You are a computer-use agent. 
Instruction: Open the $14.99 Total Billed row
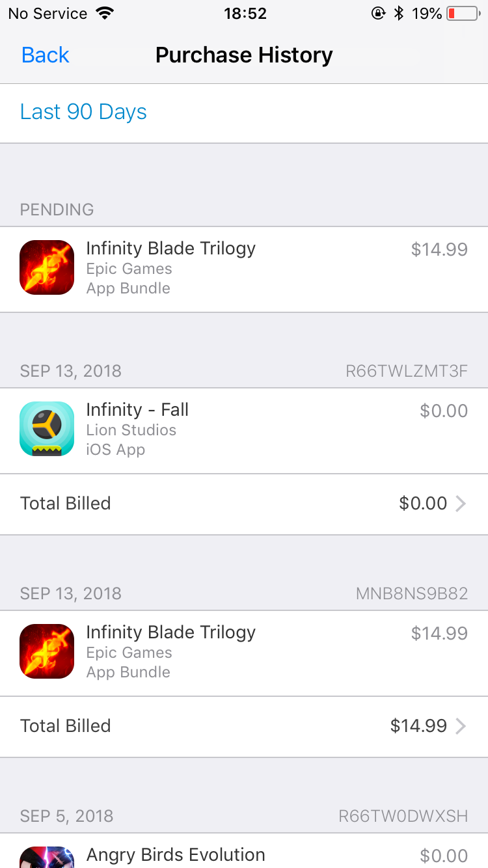(x=244, y=727)
